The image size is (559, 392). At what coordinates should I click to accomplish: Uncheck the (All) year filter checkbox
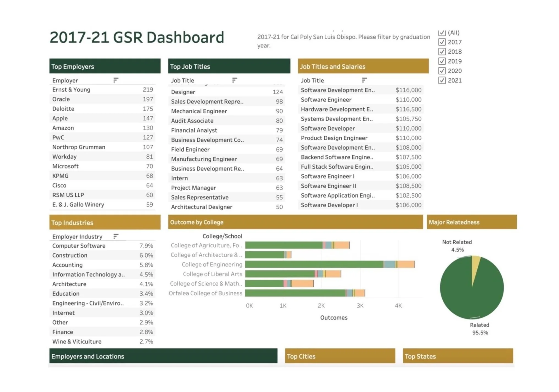point(442,33)
